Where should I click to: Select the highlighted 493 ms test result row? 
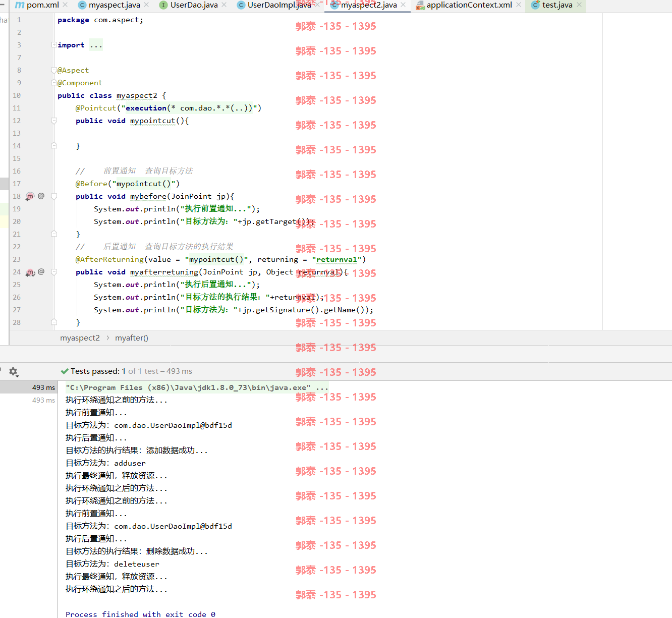tap(29, 387)
